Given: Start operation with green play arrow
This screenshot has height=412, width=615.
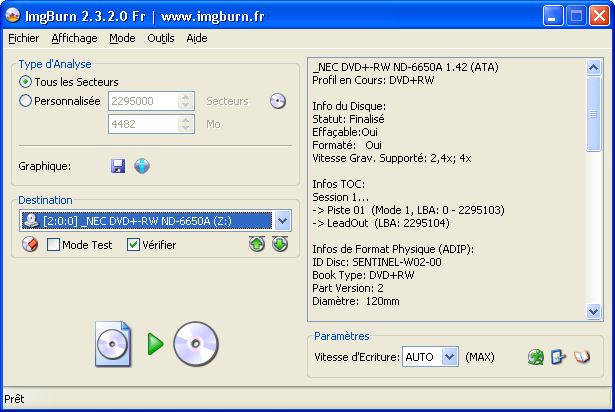Looking at the screenshot, I should 155,344.
